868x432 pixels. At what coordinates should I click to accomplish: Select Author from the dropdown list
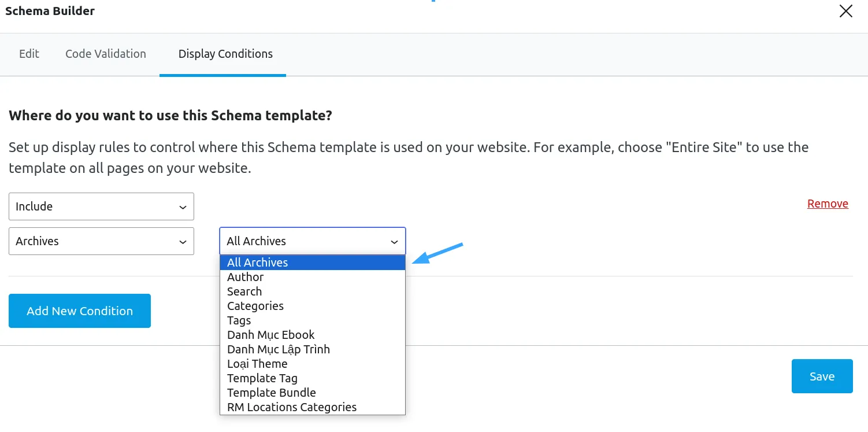313,277
